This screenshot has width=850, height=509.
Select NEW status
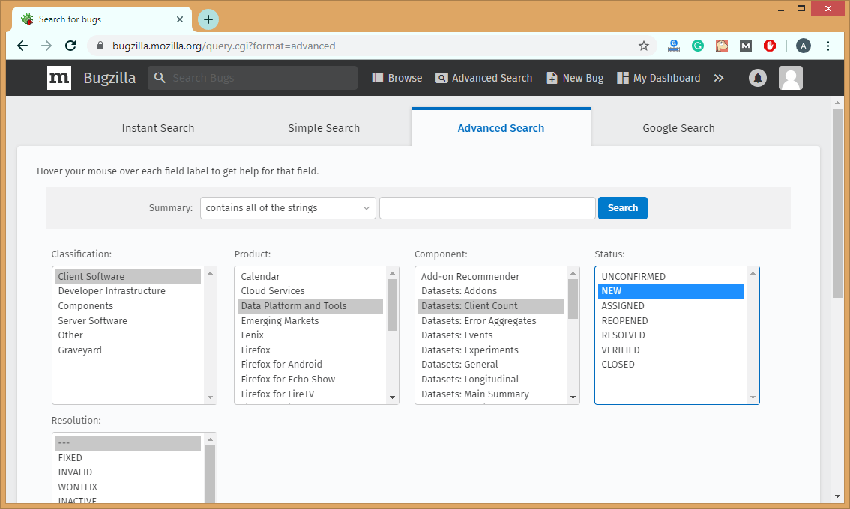pyautogui.click(x=671, y=291)
